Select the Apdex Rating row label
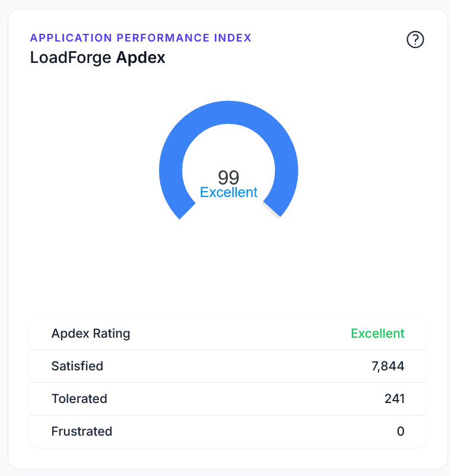 click(x=91, y=334)
